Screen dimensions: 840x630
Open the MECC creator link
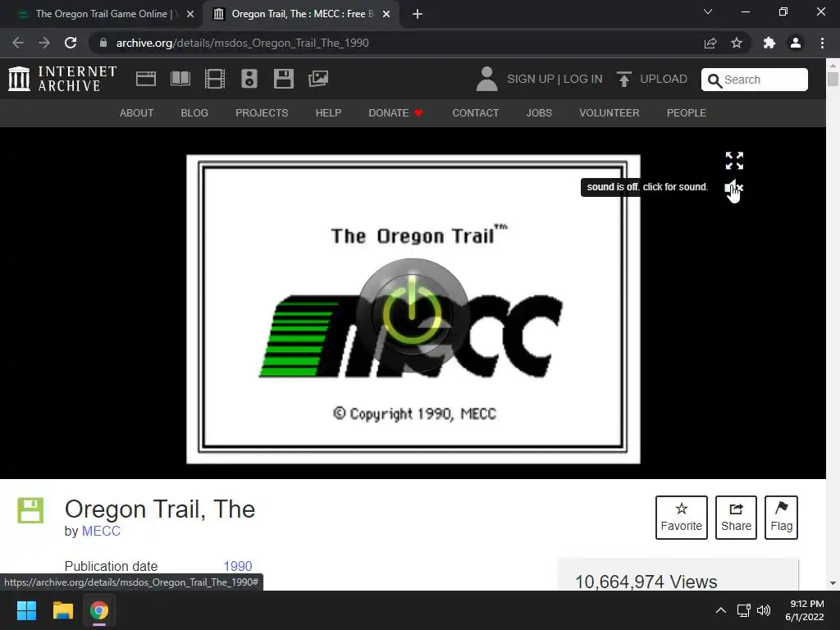tap(101, 531)
